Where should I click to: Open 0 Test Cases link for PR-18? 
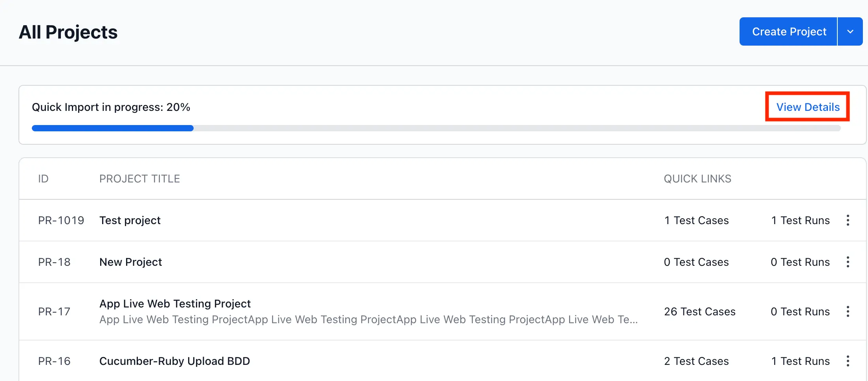(x=696, y=262)
